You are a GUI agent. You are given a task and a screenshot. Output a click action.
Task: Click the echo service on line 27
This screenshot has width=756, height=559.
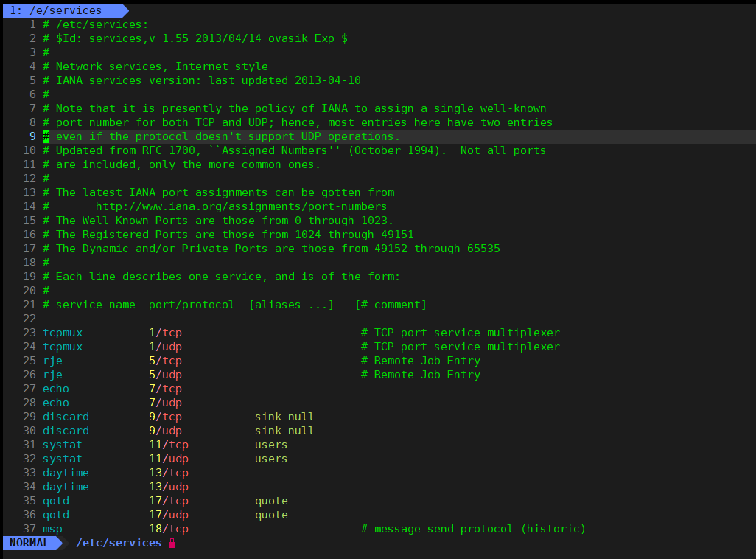(x=56, y=389)
